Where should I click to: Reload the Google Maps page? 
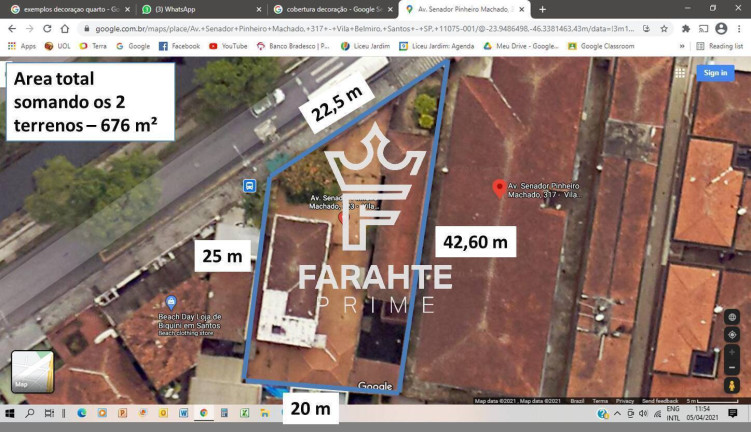click(47, 29)
